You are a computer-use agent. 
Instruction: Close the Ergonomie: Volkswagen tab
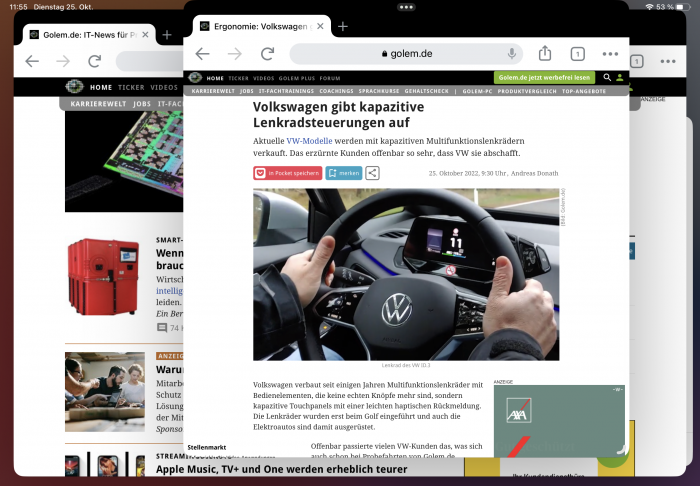pos(320,26)
